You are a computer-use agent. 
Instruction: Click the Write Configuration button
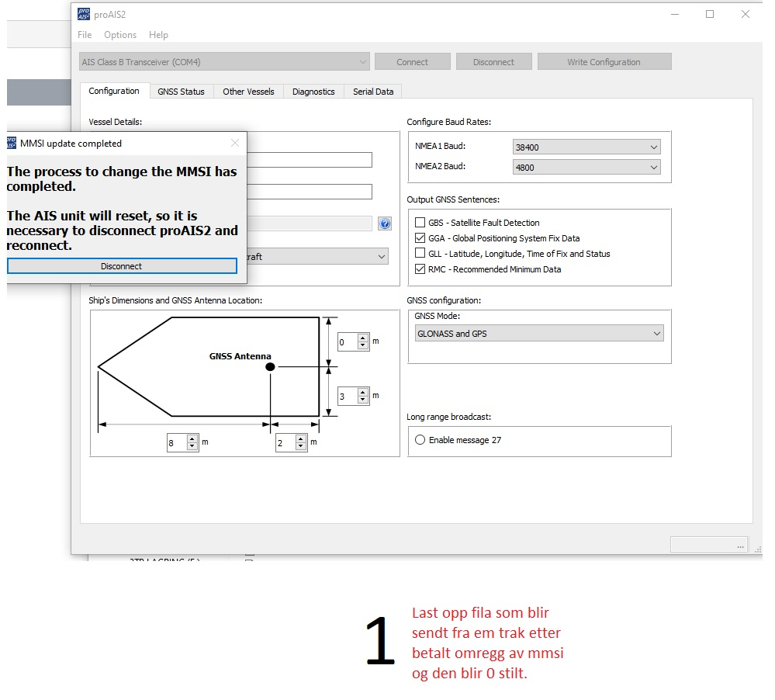pyautogui.click(x=604, y=62)
